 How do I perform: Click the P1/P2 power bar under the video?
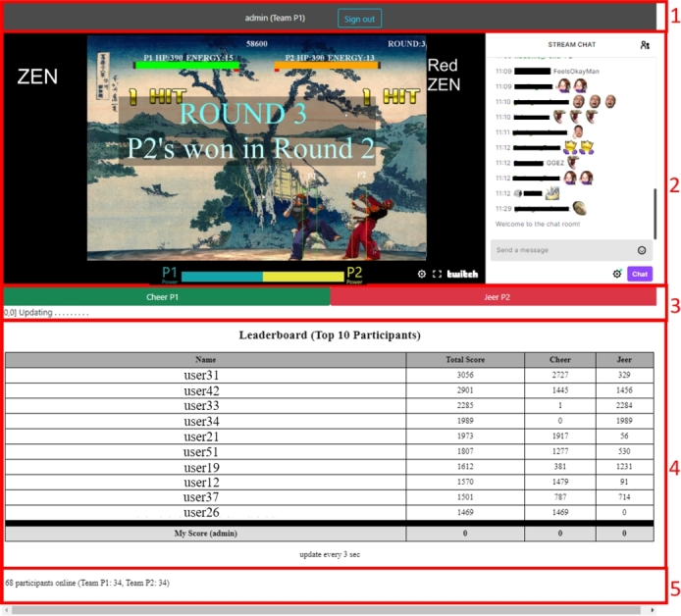pyautogui.click(x=263, y=277)
